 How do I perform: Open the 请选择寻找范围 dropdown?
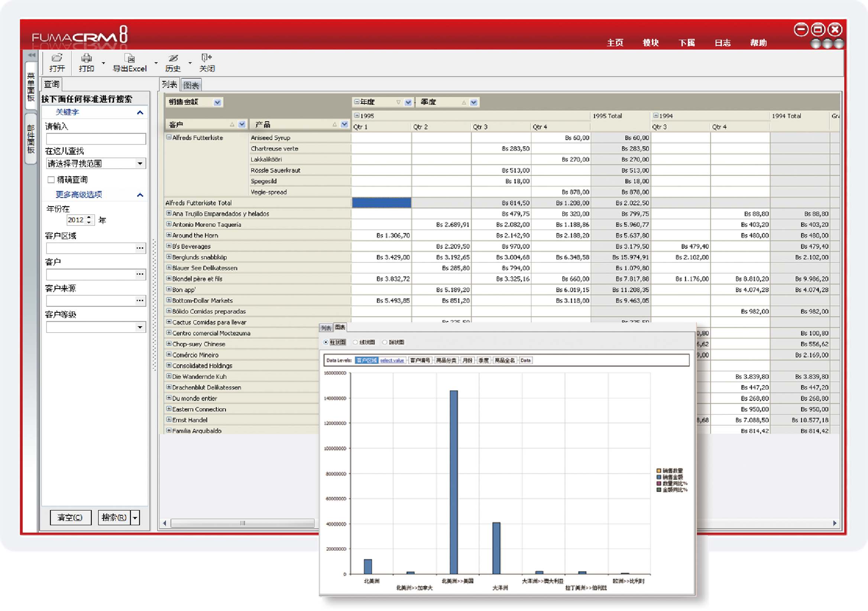[x=140, y=164]
